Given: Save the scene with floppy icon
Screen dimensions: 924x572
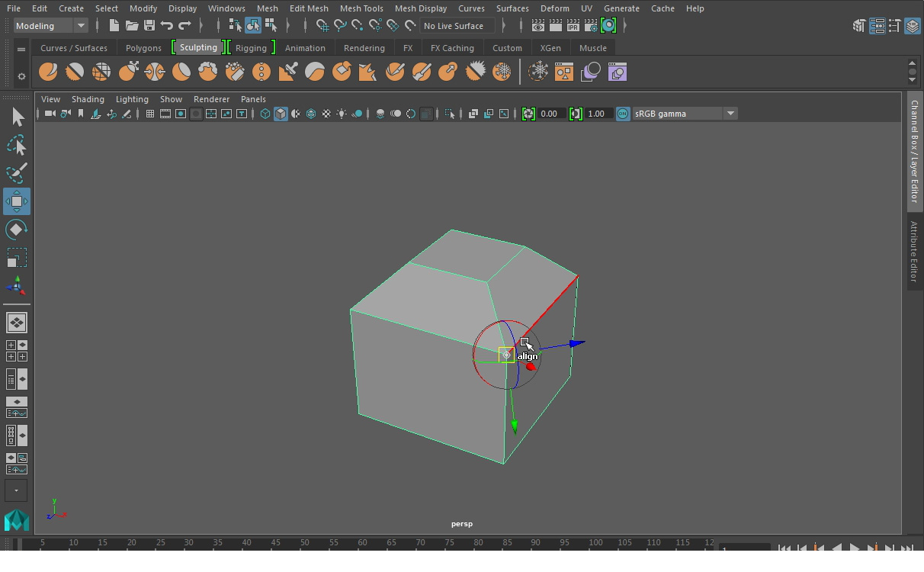Looking at the screenshot, I should click(x=149, y=25).
